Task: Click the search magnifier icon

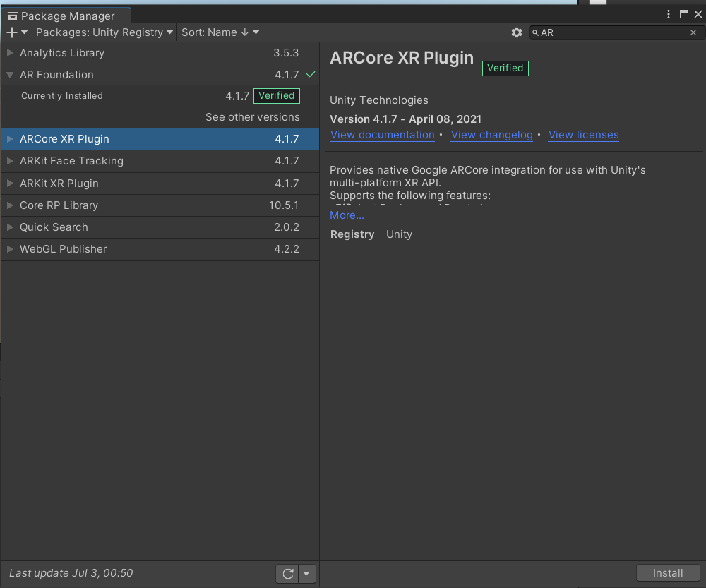Action: (535, 32)
